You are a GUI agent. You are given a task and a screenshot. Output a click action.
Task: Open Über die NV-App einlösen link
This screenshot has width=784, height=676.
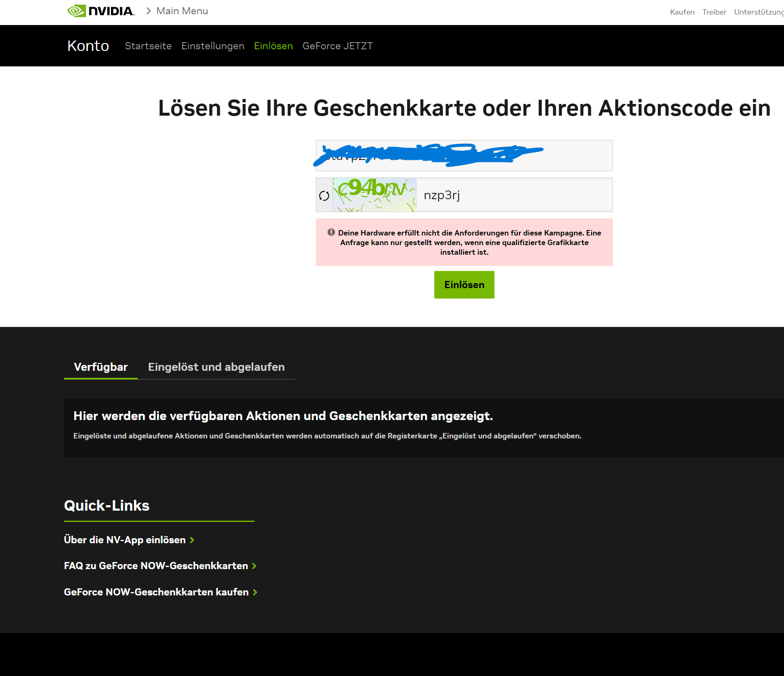click(125, 540)
